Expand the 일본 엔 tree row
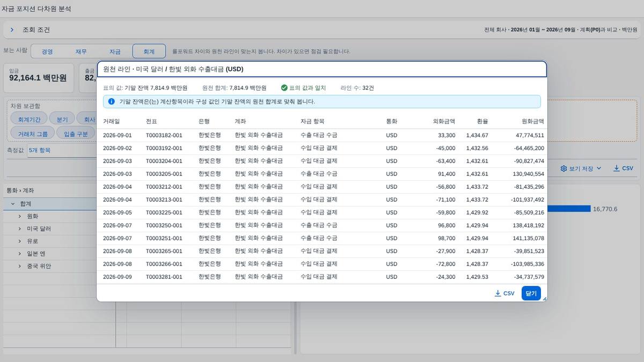This screenshot has height=362, width=644. click(x=20, y=254)
